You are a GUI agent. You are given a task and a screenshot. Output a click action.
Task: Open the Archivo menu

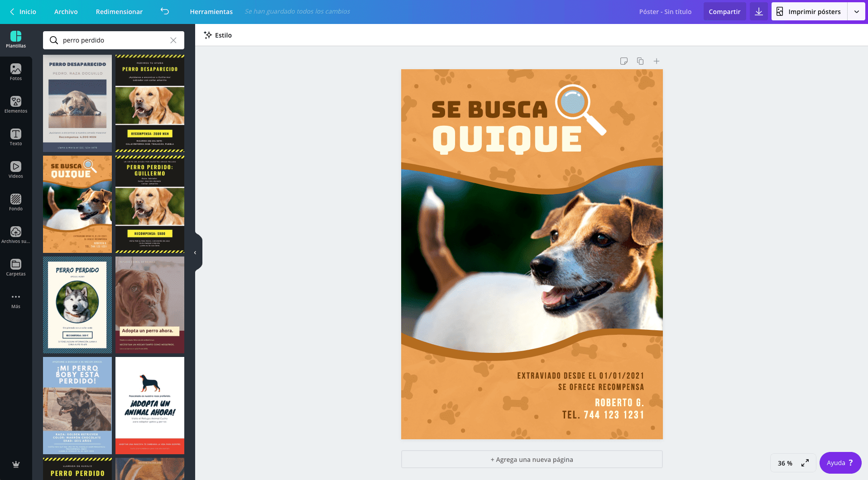(66, 12)
